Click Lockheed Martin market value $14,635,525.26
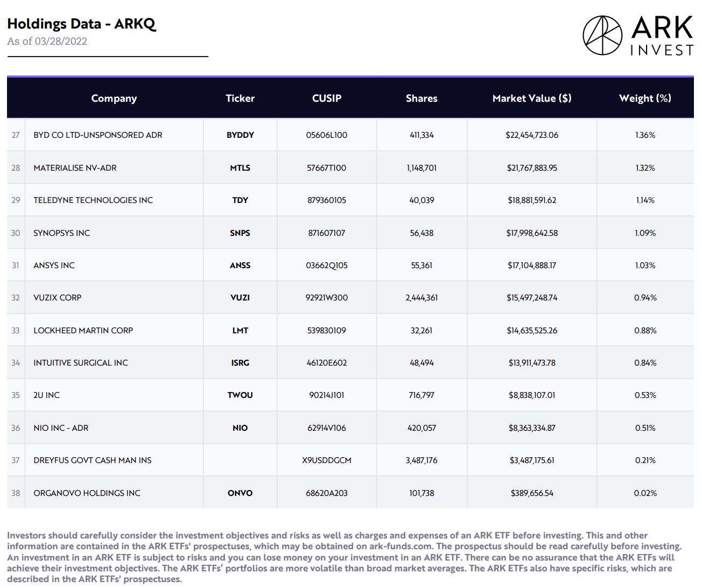Screen dimensions: 702x588 tap(531, 331)
